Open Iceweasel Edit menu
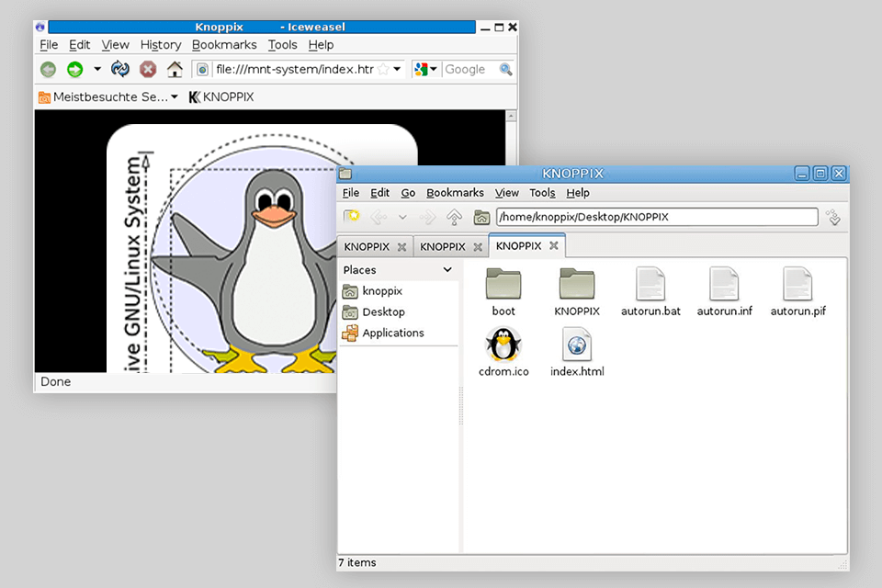882x588 pixels. [79, 44]
